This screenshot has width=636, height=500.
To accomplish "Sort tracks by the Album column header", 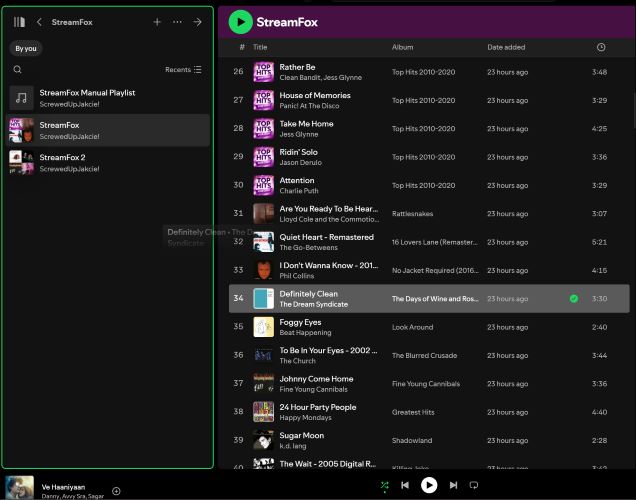I will tap(402, 47).
